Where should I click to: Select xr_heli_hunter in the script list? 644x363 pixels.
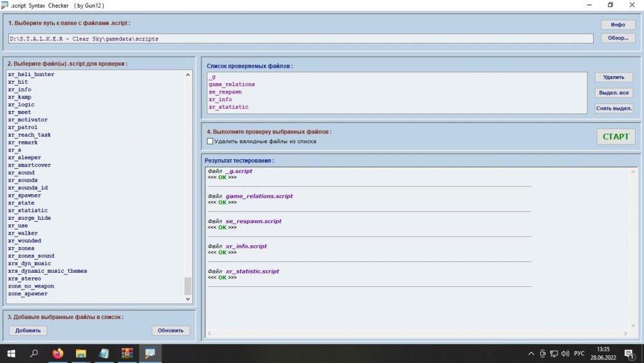(31, 74)
